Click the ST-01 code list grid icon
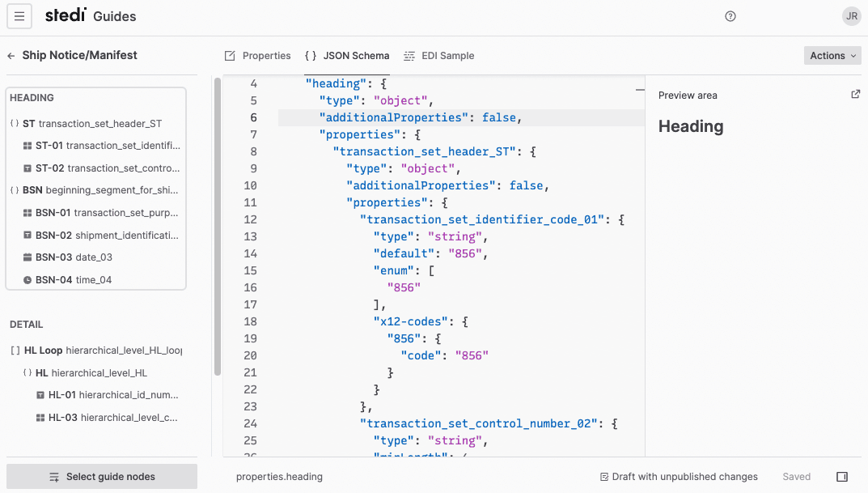This screenshot has height=493, width=868. coord(28,146)
